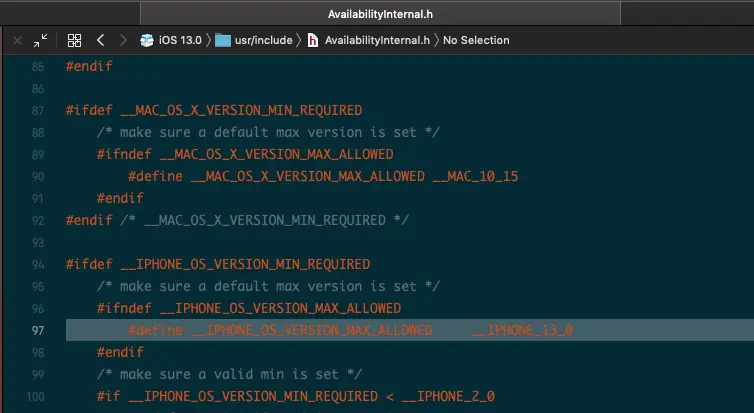The height and width of the screenshot is (413, 754).
Task: Click '#define' on highlighted line 97
Action: pyautogui.click(x=155, y=330)
